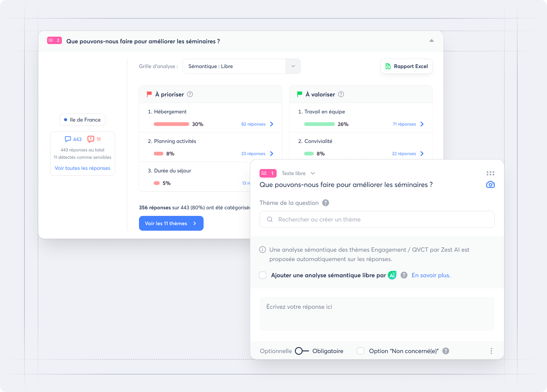The image size is (547, 392).
Task: Open the En savoir plus link
Action: click(x=431, y=275)
